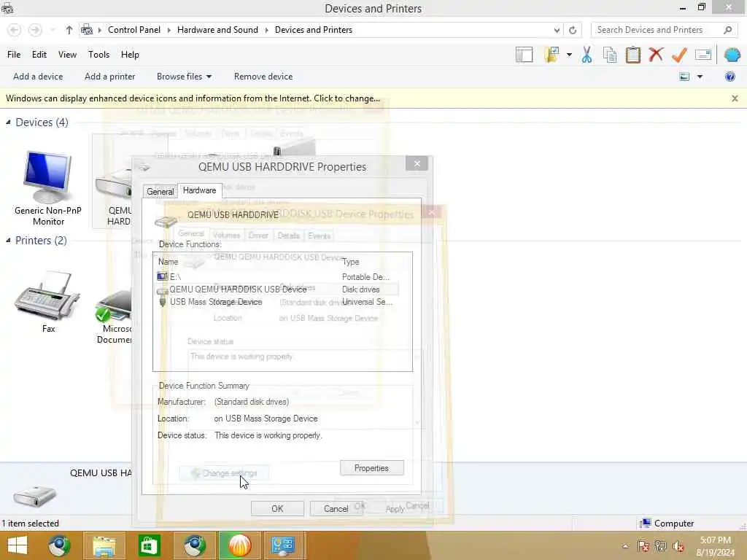
Task: Click the Paste clipboard toolbar icon
Action: (x=632, y=55)
